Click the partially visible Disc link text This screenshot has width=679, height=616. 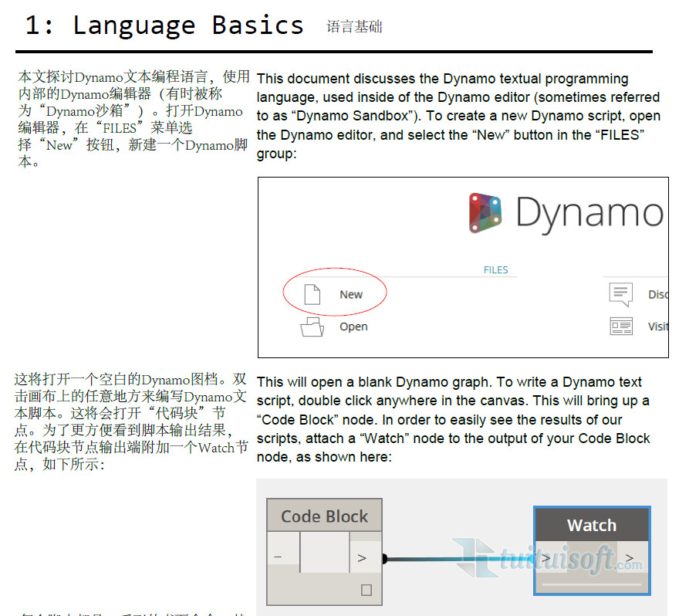tap(657, 294)
